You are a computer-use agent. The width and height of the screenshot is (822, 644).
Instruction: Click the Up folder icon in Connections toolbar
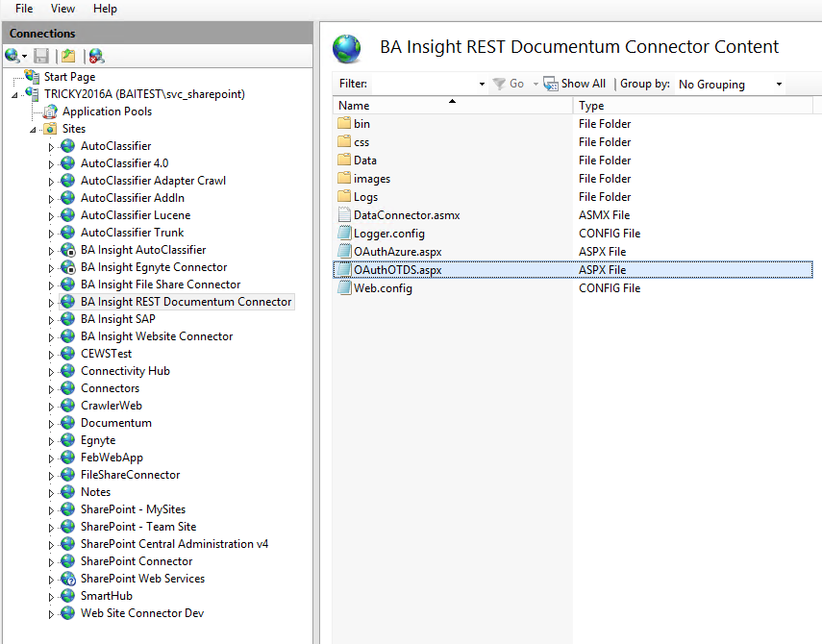pos(68,57)
